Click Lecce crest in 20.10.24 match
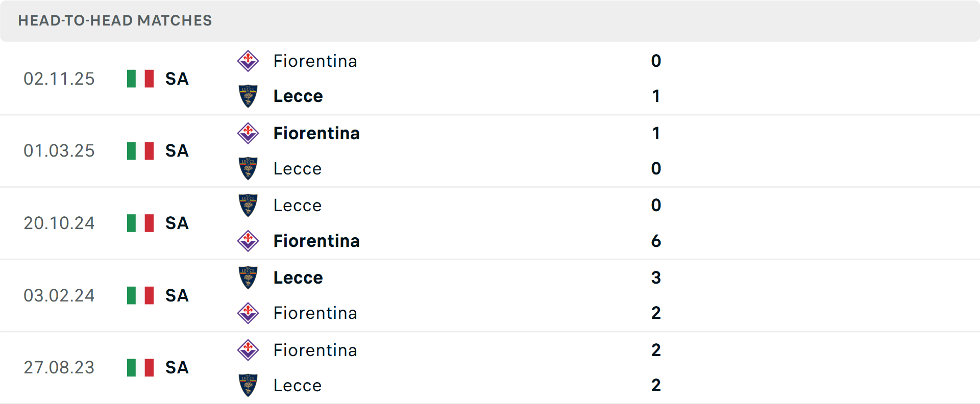Image resolution: width=980 pixels, height=404 pixels. click(x=248, y=205)
